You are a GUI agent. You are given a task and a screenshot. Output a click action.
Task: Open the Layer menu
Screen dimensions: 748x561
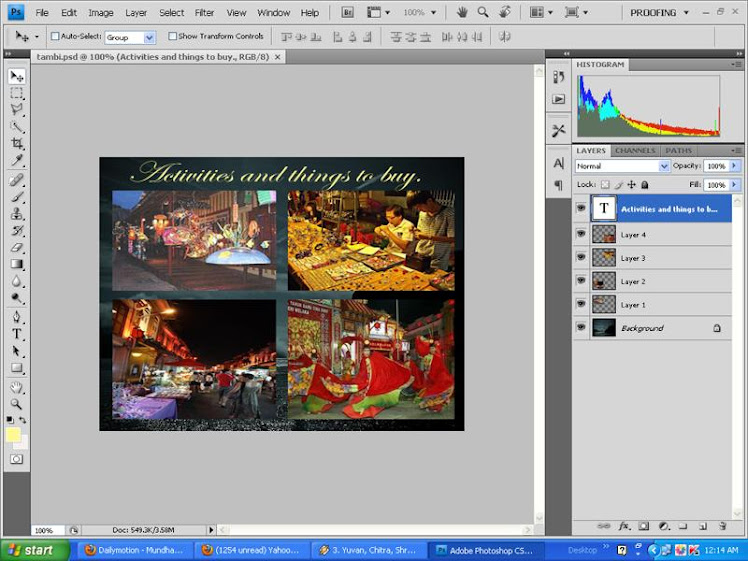point(136,13)
